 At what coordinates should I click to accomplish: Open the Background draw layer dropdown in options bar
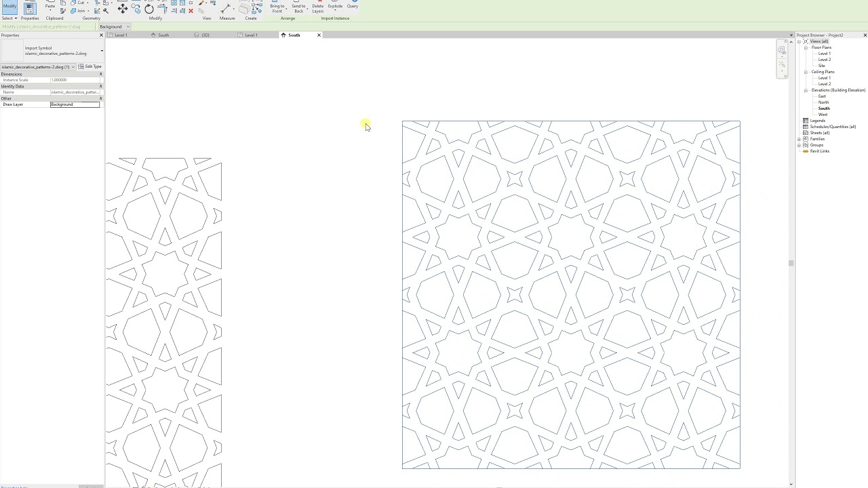tap(114, 27)
